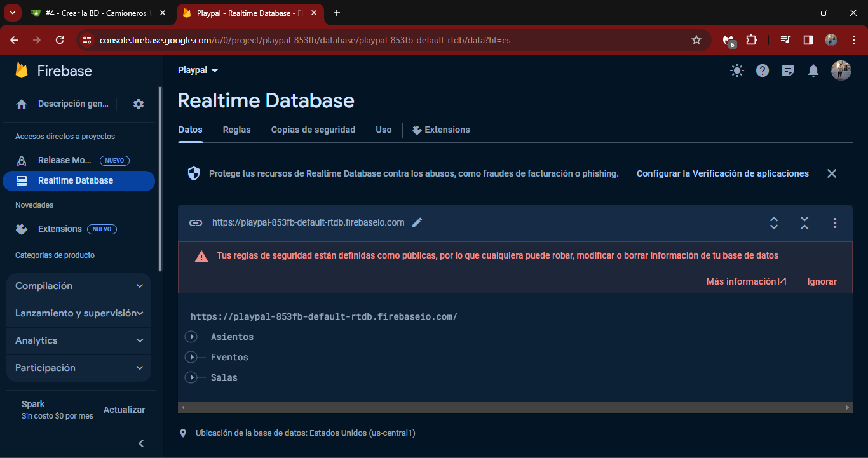Image resolution: width=868 pixels, height=458 pixels.
Task: Open the Chrome tab search dropdown
Action: tap(11, 13)
